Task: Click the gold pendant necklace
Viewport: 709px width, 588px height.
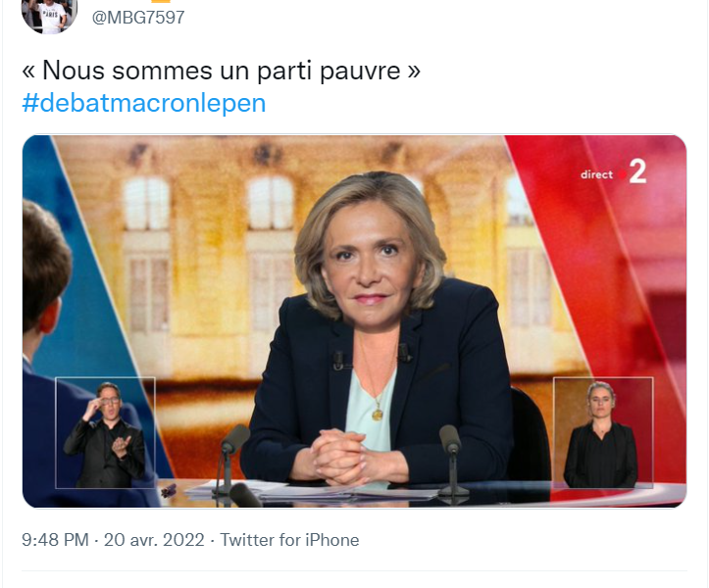Action: pos(378,414)
